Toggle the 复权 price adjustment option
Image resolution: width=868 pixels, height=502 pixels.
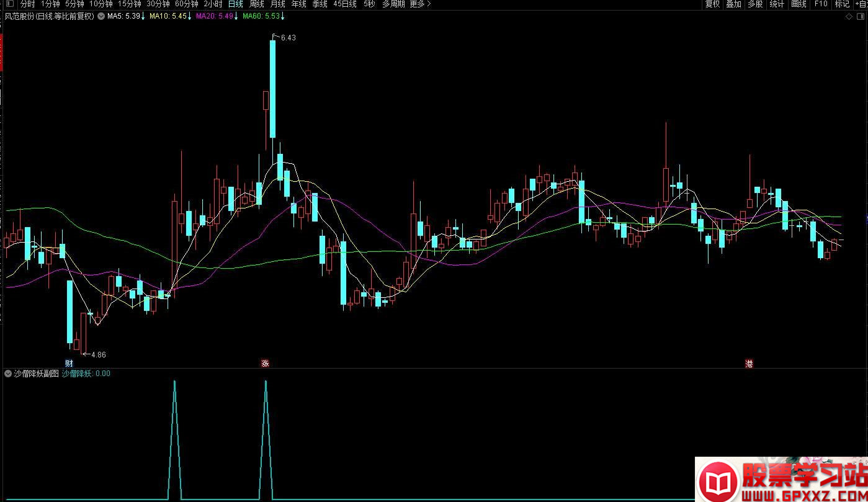tap(712, 4)
